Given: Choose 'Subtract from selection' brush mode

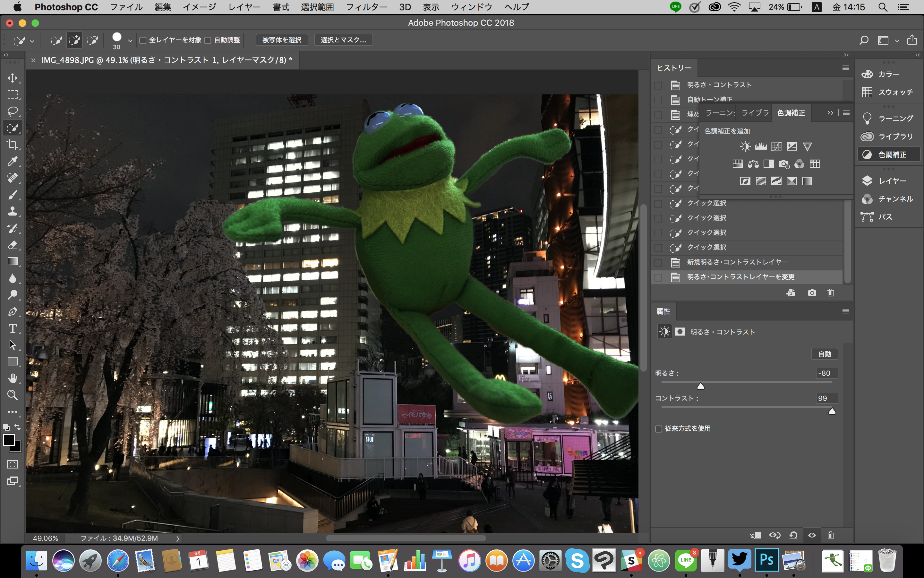Looking at the screenshot, I should click(93, 40).
